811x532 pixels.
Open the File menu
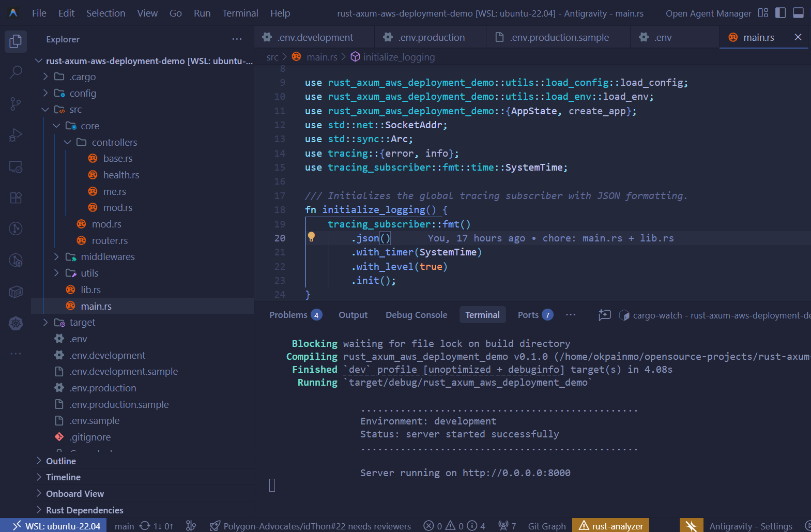39,13
